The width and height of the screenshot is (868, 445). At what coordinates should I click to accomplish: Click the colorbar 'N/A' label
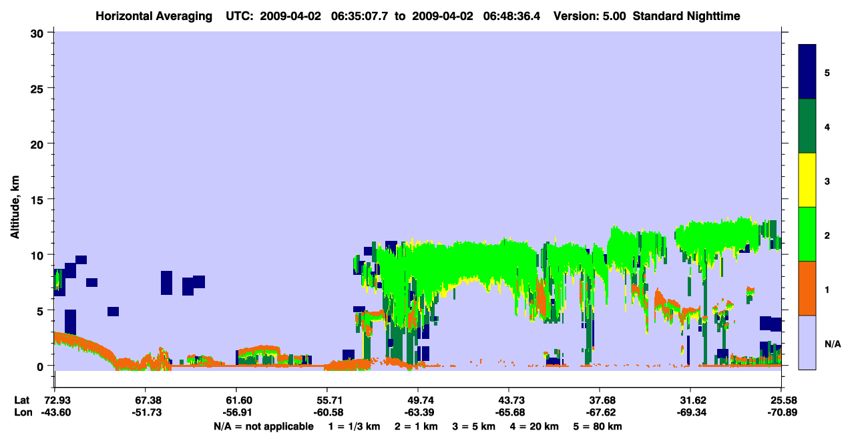tap(832, 344)
